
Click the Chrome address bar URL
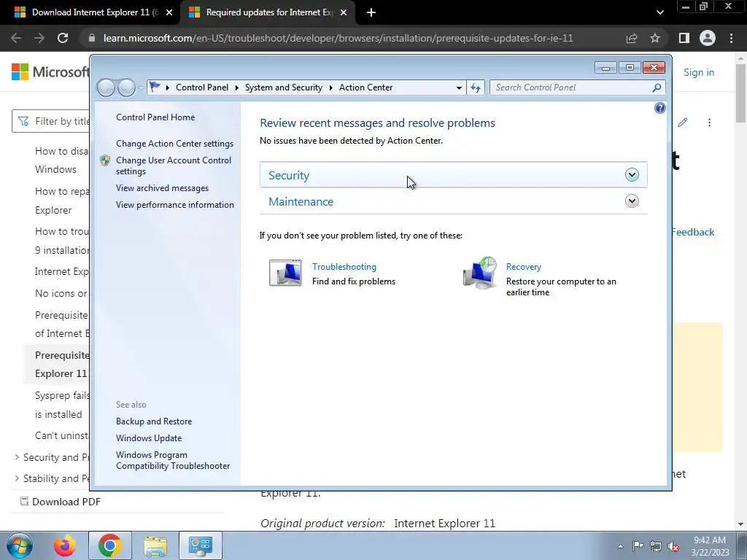point(338,38)
